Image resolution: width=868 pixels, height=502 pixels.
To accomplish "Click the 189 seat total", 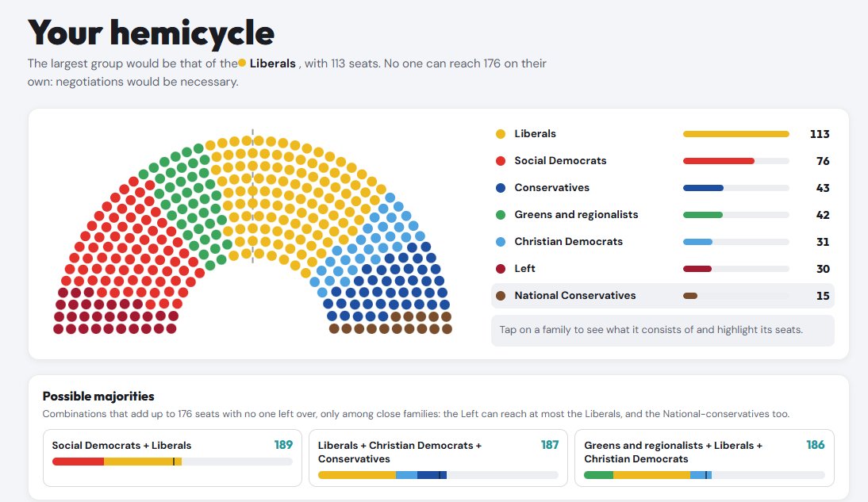I will click(283, 445).
